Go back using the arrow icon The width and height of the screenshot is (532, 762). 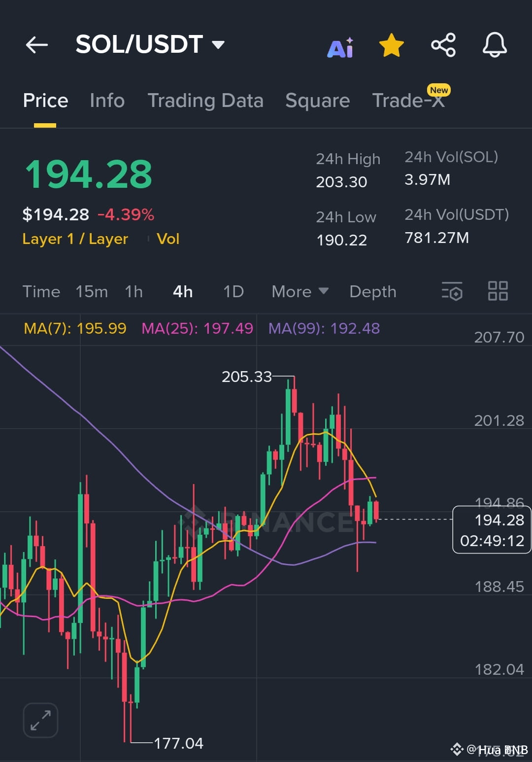[37, 45]
